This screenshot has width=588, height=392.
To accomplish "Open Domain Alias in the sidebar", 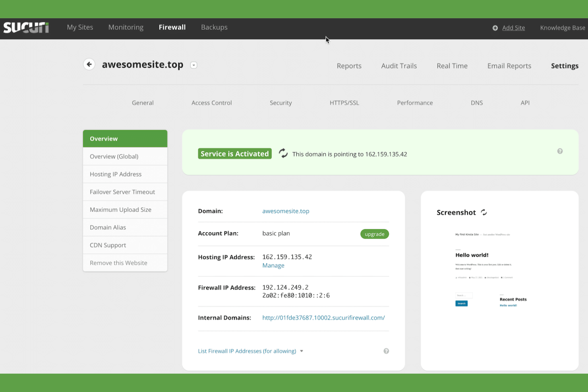I will coord(125,228).
